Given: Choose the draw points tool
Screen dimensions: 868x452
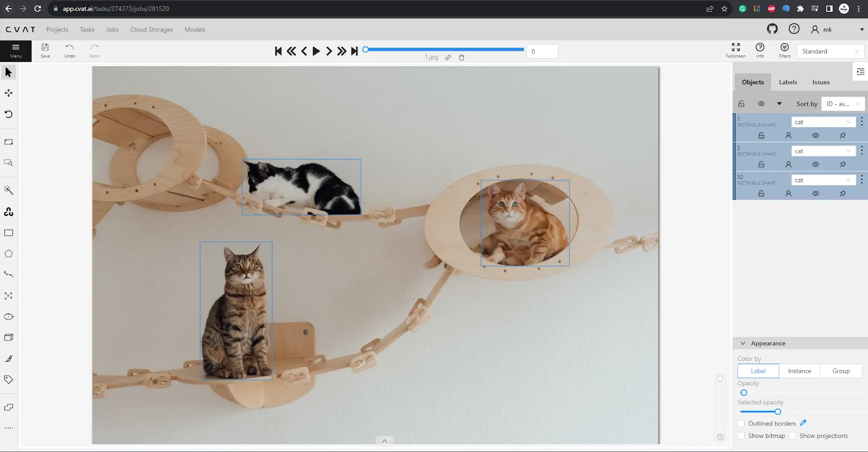Looking at the screenshot, I should (9, 296).
